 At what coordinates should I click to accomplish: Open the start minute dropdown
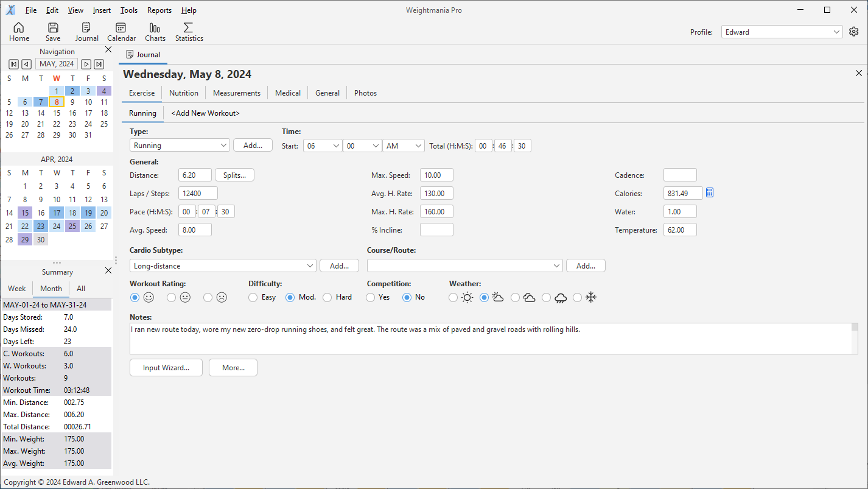362,146
